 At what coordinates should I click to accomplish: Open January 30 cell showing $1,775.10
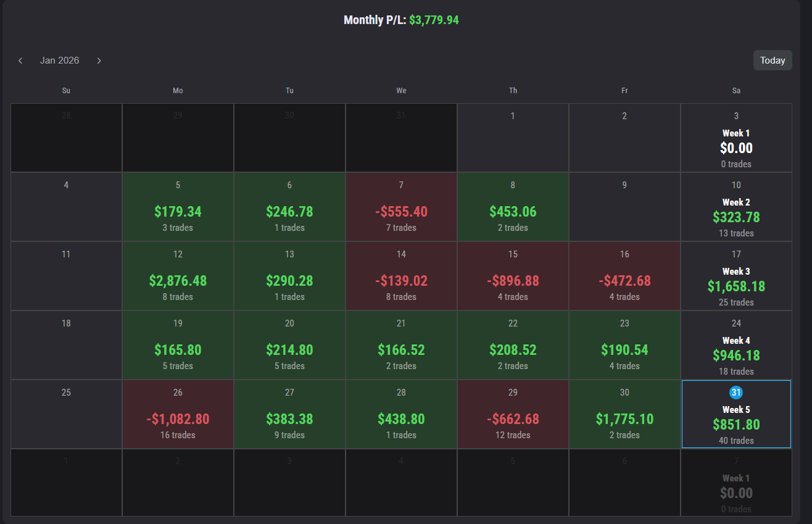(624, 414)
